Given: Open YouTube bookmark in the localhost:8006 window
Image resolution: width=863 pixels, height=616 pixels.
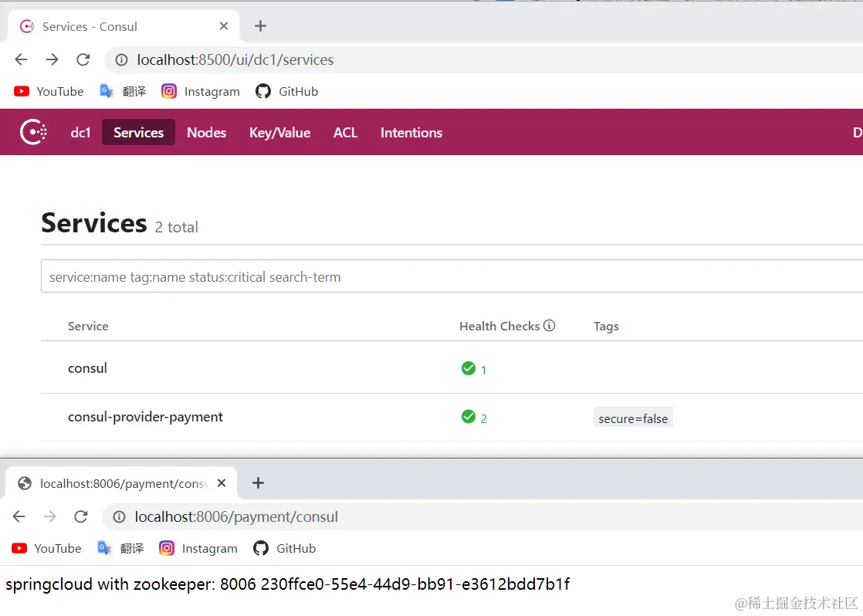Looking at the screenshot, I should coord(47,548).
